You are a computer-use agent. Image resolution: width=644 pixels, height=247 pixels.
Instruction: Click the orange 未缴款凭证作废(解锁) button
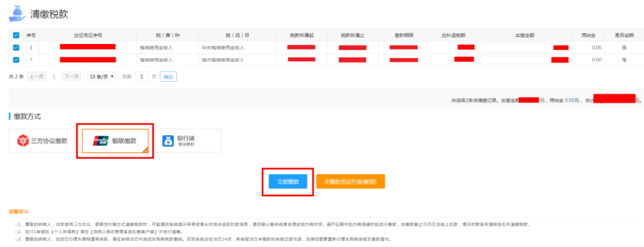350,182
